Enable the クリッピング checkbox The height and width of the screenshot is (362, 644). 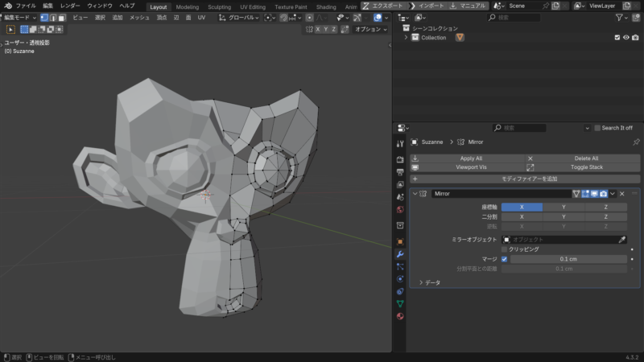click(505, 249)
